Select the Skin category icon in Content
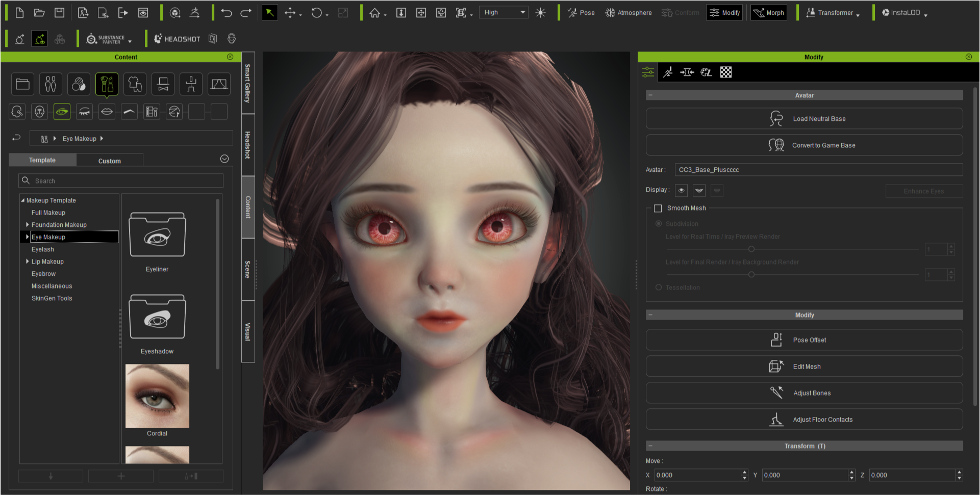This screenshot has height=495, width=980. click(79, 84)
